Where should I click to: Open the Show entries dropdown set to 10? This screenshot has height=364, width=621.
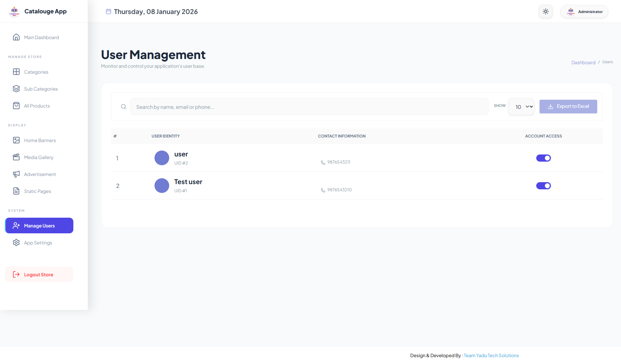(x=521, y=107)
